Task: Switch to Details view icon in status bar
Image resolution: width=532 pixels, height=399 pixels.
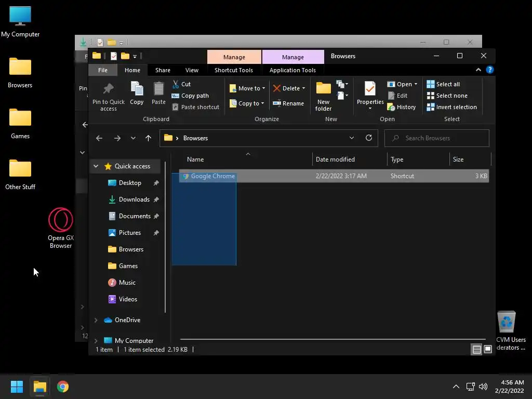Action: click(477, 349)
